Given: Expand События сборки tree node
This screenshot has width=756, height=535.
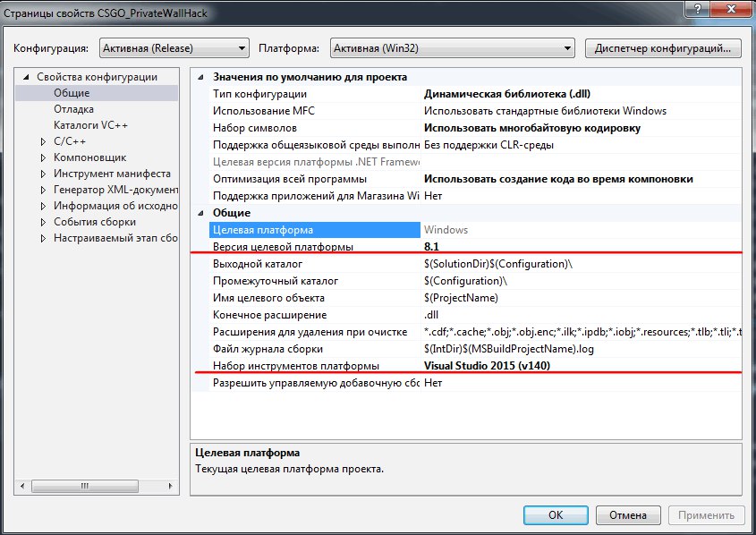Looking at the screenshot, I should 44,222.
